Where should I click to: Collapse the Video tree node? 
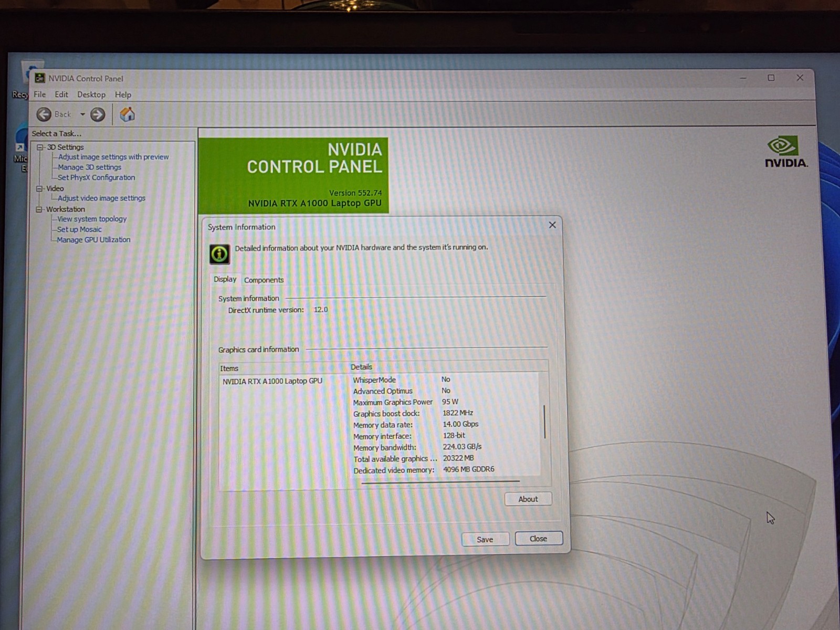point(39,188)
